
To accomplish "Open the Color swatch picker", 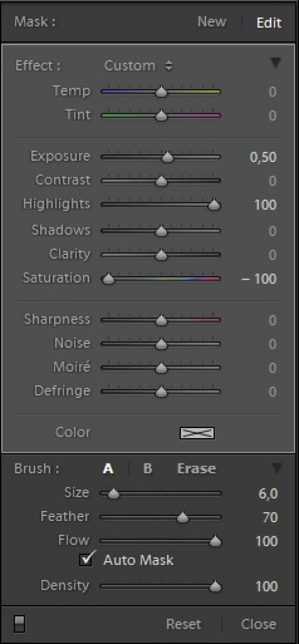I will (197, 433).
